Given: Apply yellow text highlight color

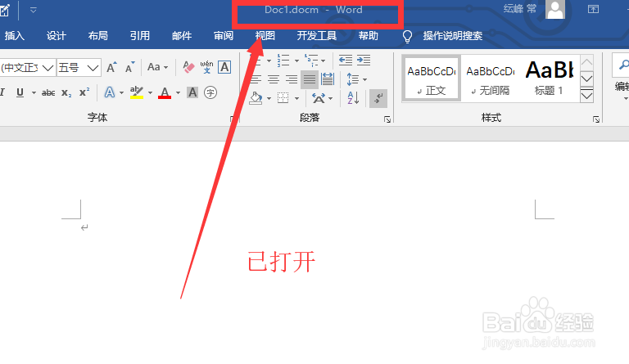Looking at the screenshot, I should point(137,92).
